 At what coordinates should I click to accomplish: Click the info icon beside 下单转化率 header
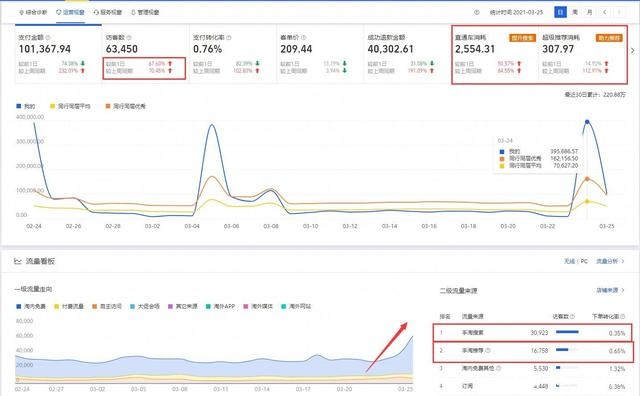(622, 316)
